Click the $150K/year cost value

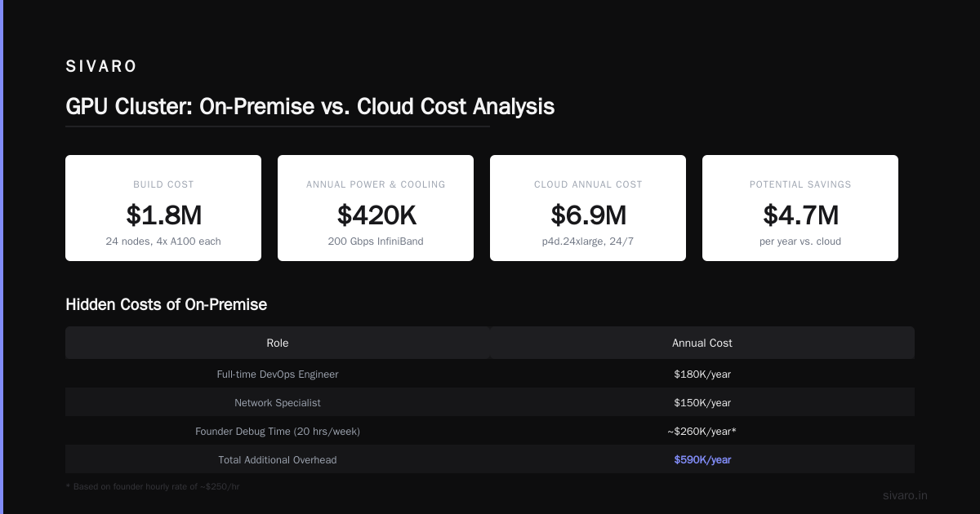tap(702, 402)
